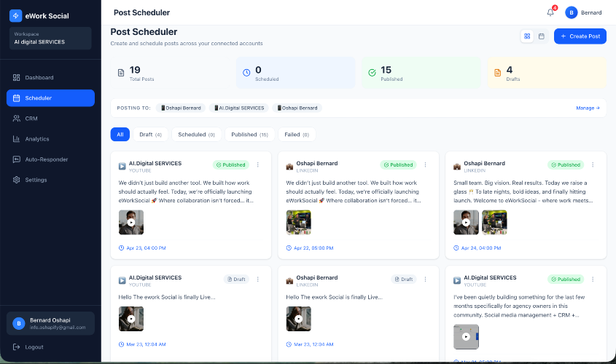616x364 pixels.
Task: Select the Draft (4) filter tab
Action: [x=150, y=135]
